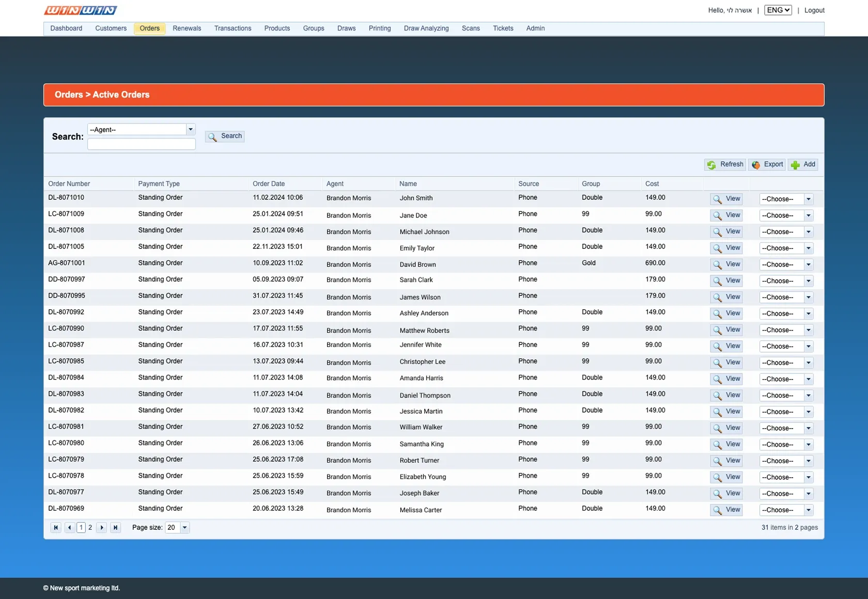View Melissa Carter's order DL-8070969

click(x=726, y=510)
